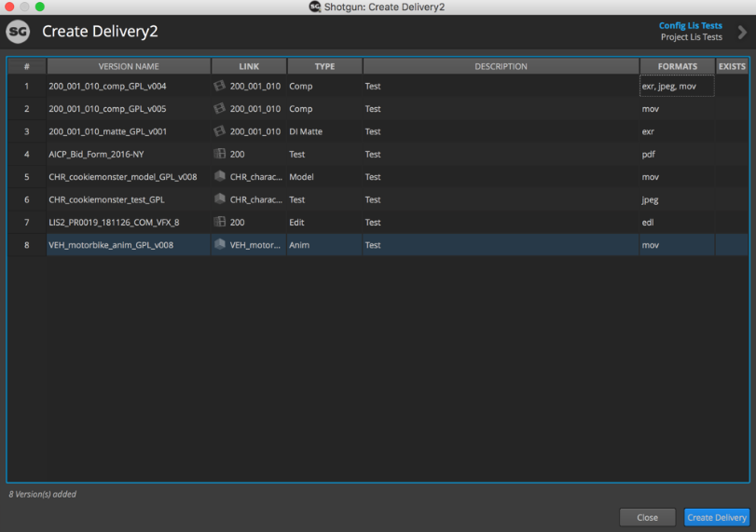Screen dimensions: 756x532
Task: Open the 'exr, jpeg, mov' formats cell
Action: [x=677, y=87]
